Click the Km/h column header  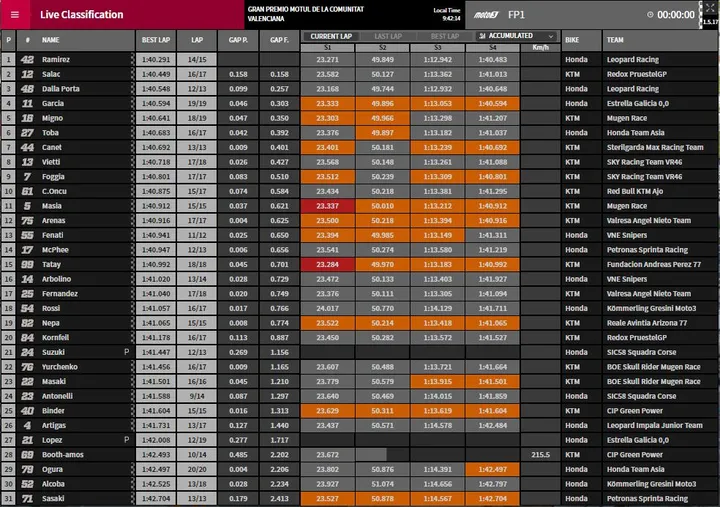(x=540, y=47)
